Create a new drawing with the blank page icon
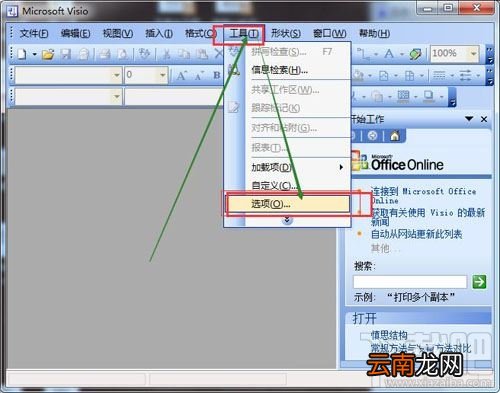500x393 pixels. click(x=22, y=54)
